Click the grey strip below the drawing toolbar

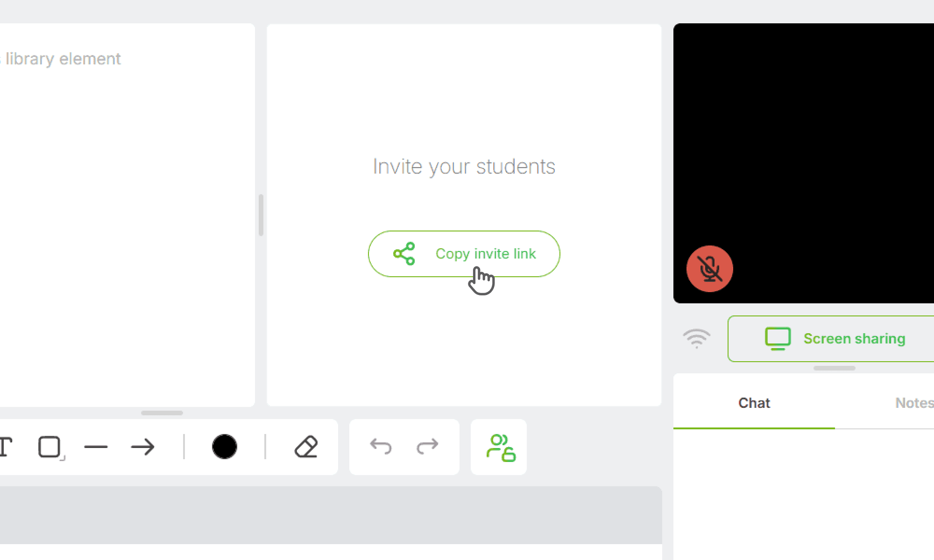pyautogui.click(x=331, y=515)
